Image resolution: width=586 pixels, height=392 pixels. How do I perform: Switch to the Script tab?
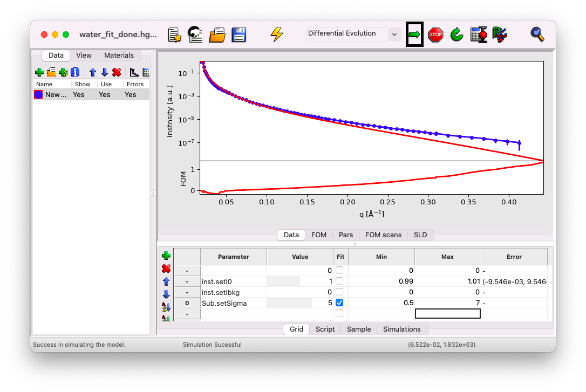click(325, 329)
